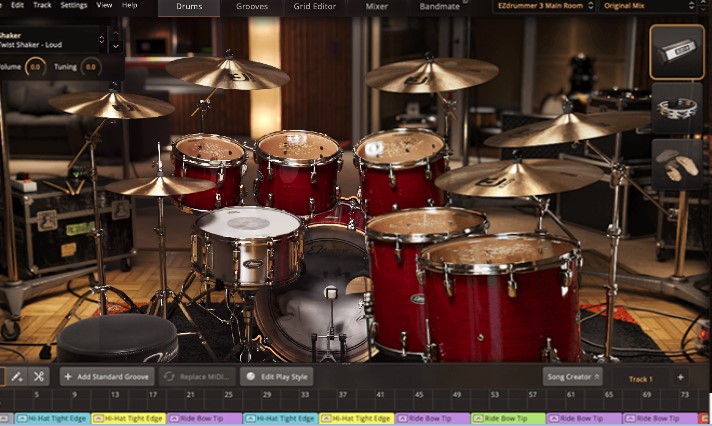Screen dimensions: 712x426
Task: Click the Volume knob for the shaker
Action: tap(35, 66)
